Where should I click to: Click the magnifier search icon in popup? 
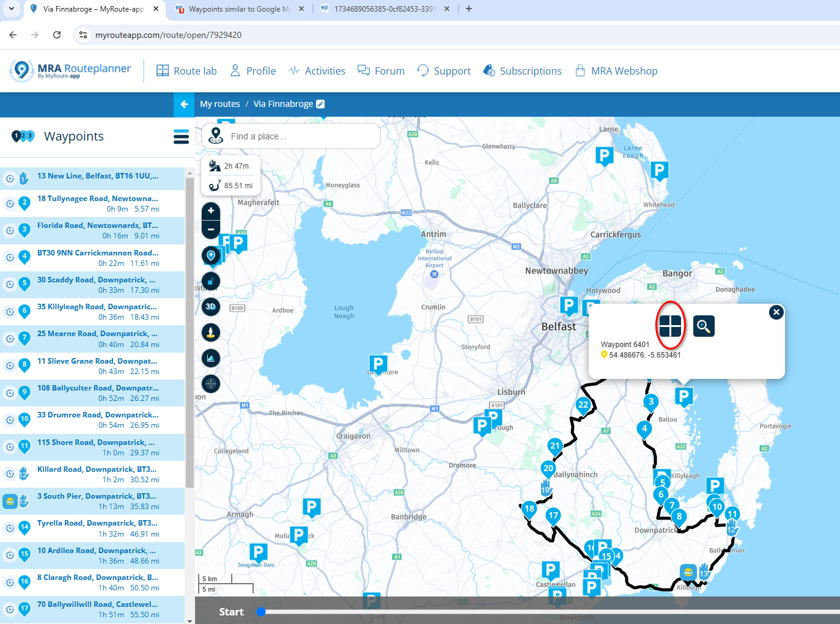704,326
